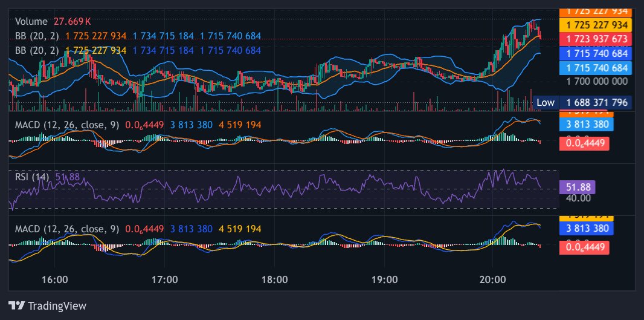Click the light blue 1 715 740 684 price axis label

click(596, 68)
